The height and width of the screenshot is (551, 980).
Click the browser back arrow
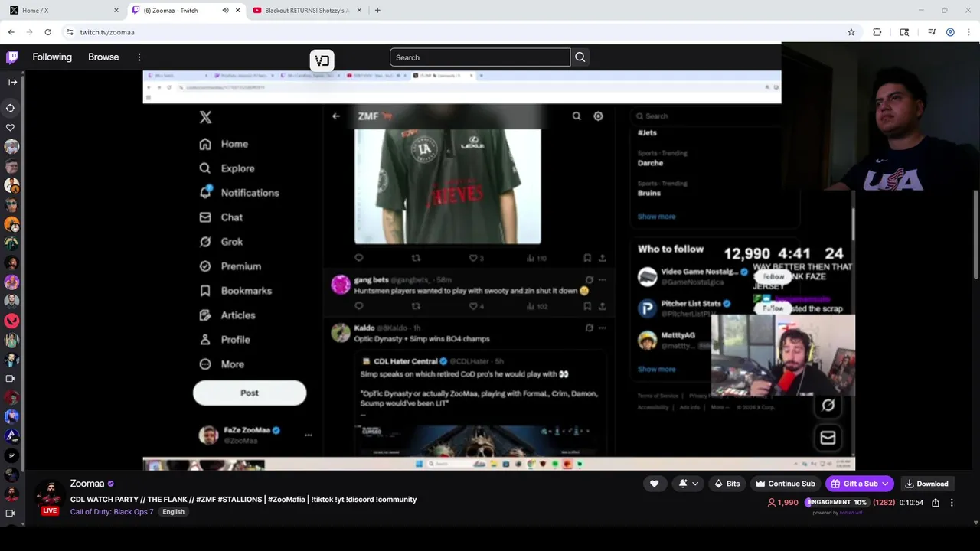coord(11,32)
